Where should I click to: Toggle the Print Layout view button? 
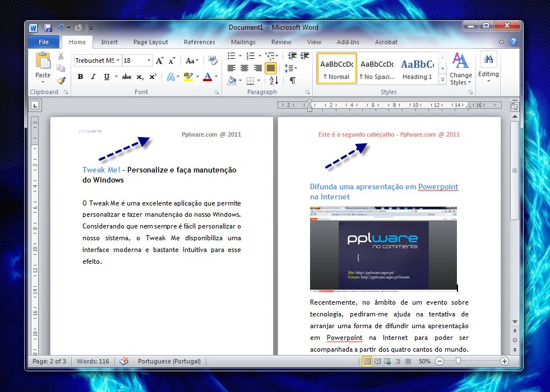[x=367, y=361]
